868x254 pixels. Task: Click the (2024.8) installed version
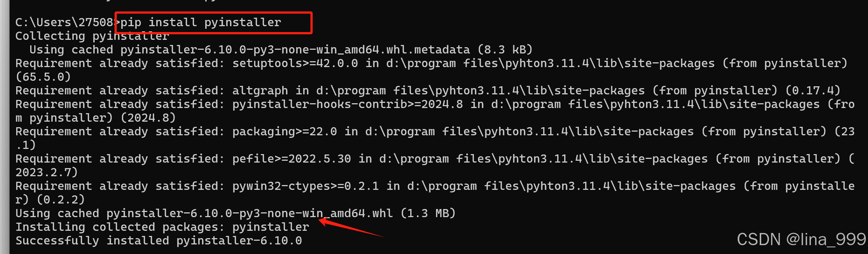(148, 118)
